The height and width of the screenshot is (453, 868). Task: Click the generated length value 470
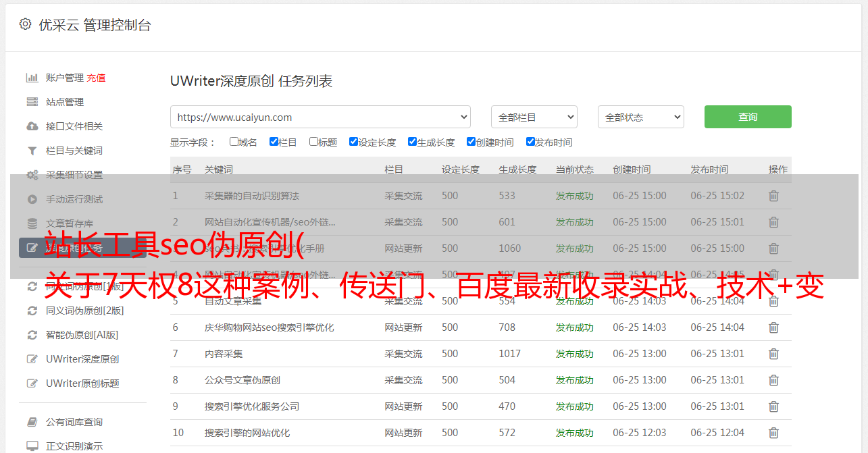(x=507, y=406)
